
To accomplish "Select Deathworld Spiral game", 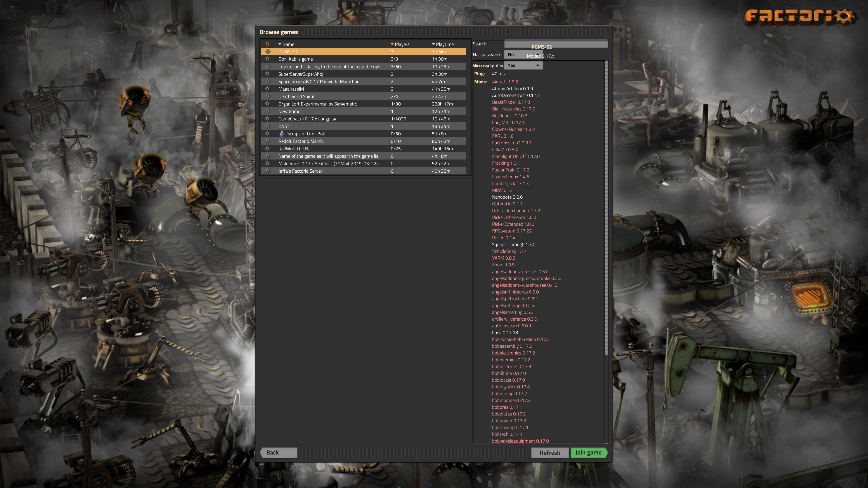I will [x=363, y=96].
